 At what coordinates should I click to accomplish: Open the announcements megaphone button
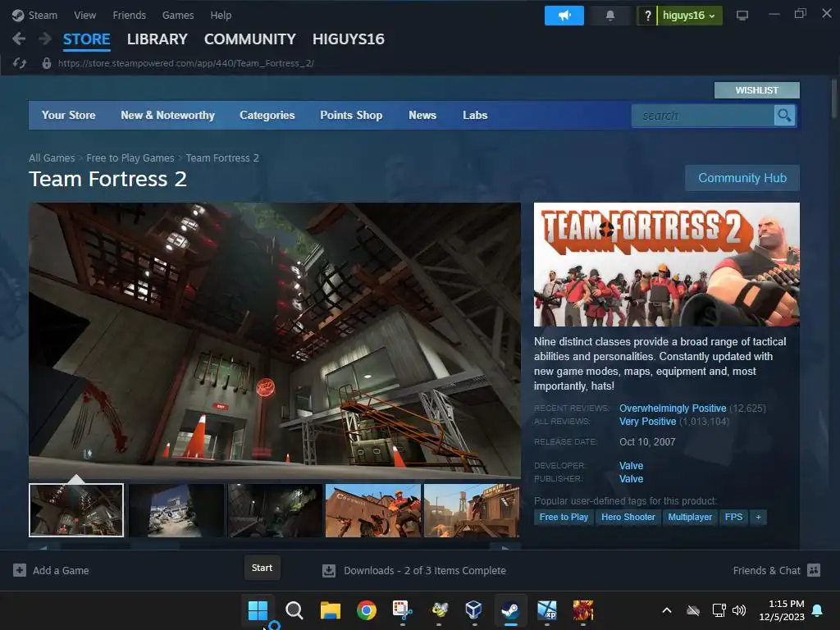pos(564,16)
